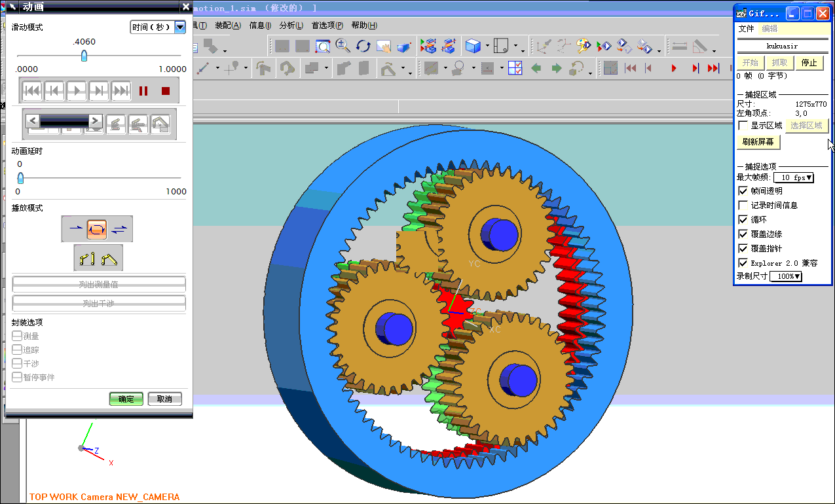The image size is (835, 504).
Task: Play the animation in the dialog
Action: click(x=76, y=91)
